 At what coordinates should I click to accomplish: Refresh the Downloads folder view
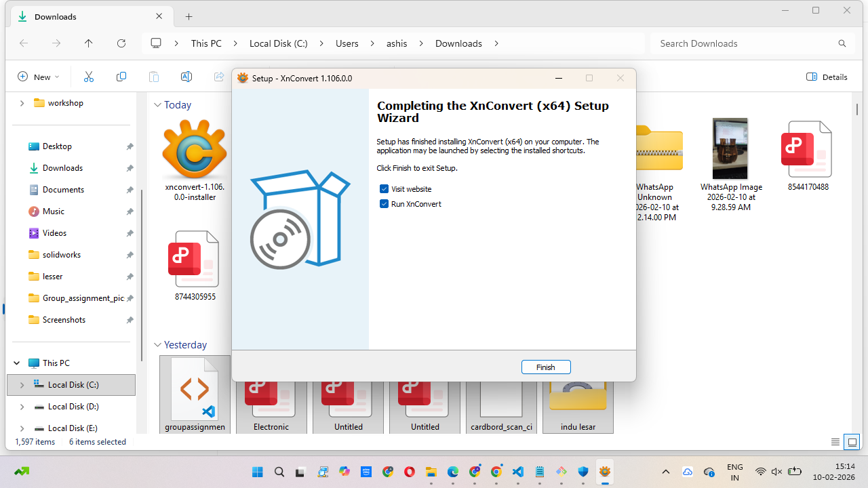pyautogui.click(x=121, y=43)
